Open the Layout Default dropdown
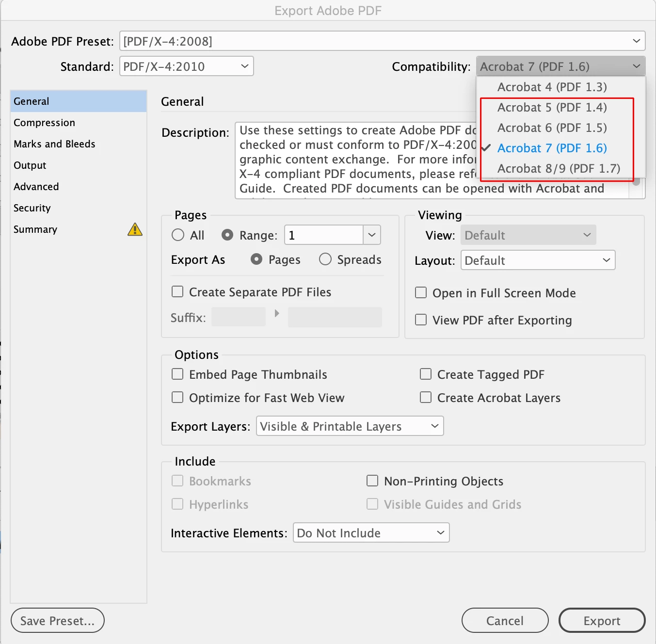The image size is (656, 644). 538,260
